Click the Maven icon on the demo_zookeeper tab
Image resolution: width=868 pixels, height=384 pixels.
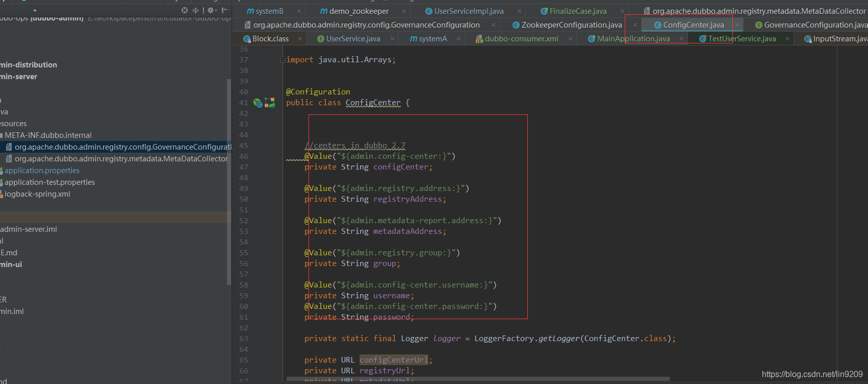point(324,11)
